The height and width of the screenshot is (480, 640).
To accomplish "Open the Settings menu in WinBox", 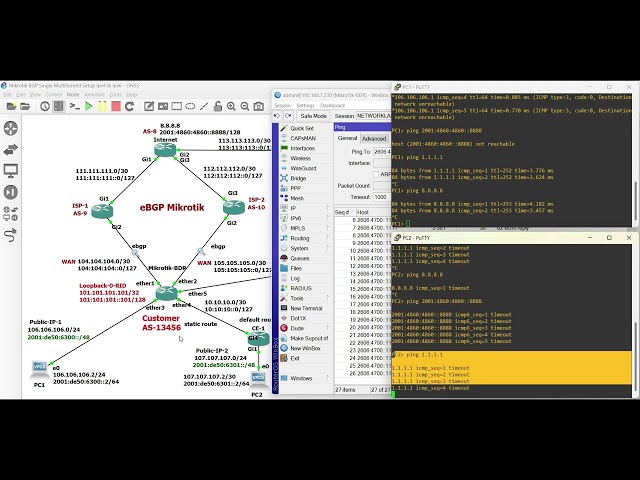I will tap(305, 106).
